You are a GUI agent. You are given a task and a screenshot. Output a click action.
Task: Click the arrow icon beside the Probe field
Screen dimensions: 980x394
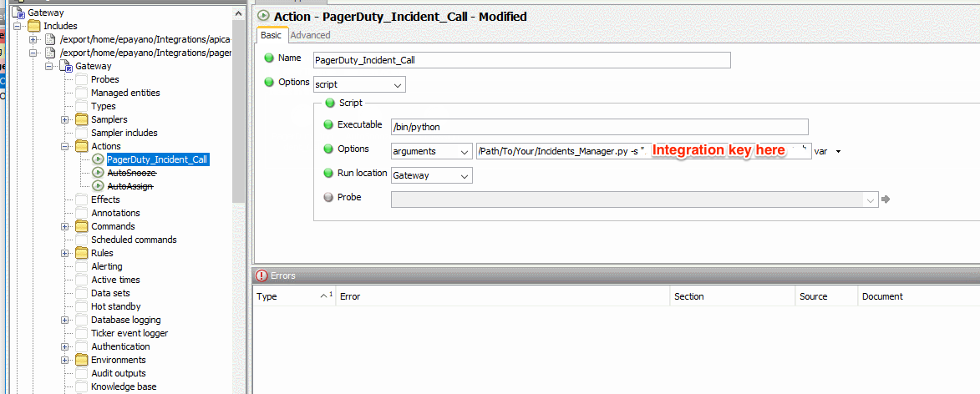click(886, 199)
